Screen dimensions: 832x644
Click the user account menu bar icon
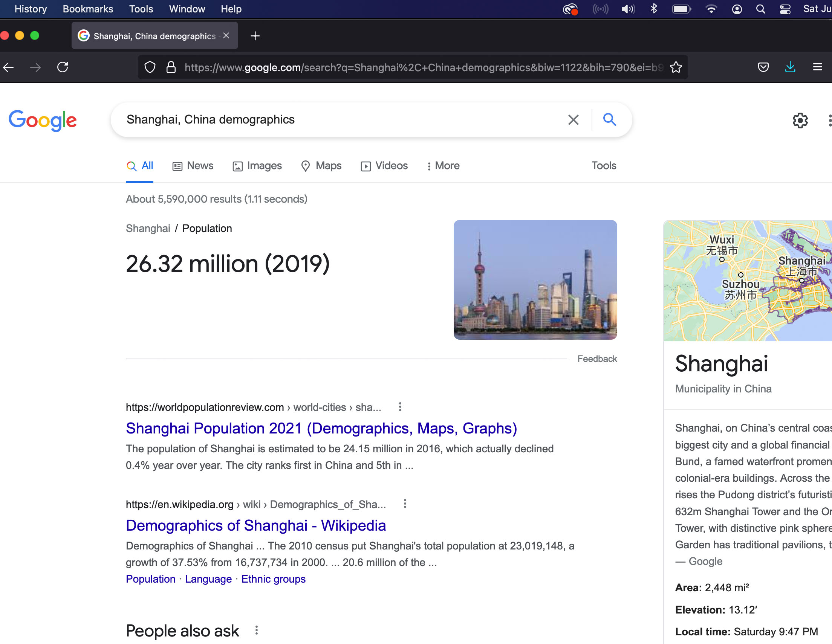coord(737,9)
